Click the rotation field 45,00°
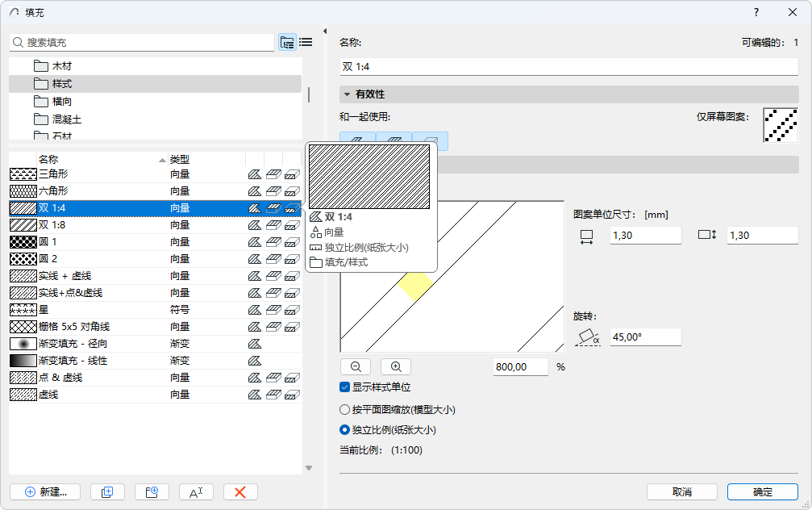 point(645,337)
